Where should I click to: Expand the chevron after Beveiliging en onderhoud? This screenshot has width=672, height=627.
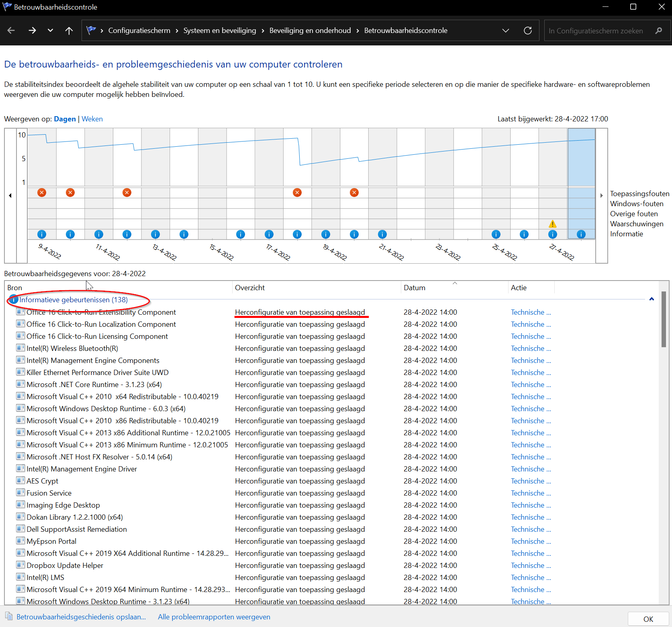(357, 31)
